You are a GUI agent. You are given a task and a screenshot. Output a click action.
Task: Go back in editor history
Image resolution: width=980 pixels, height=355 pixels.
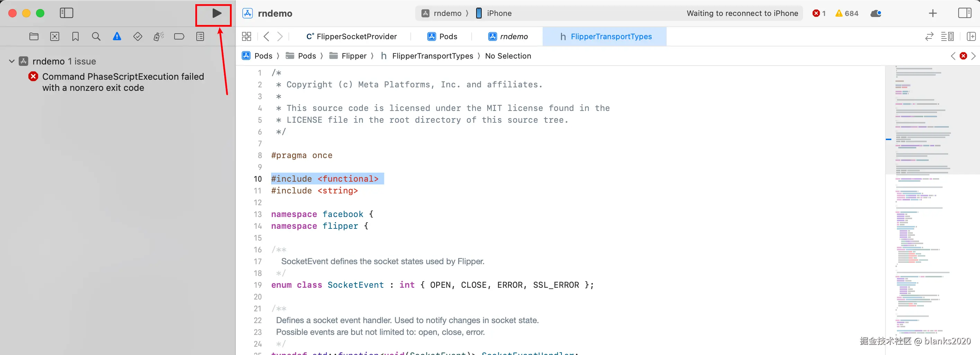pos(266,36)
